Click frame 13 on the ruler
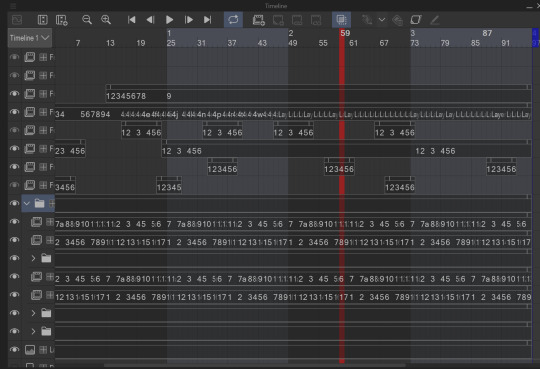The image size is (540, 369). [x=110, y=43]
